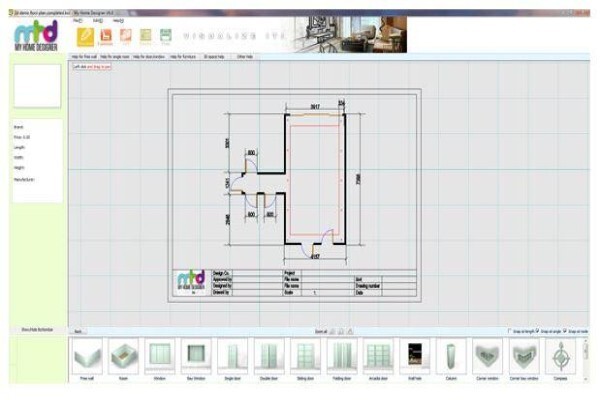Choose the Window element
The width and height of the screenshot is (600, 400).
(160, 356)
